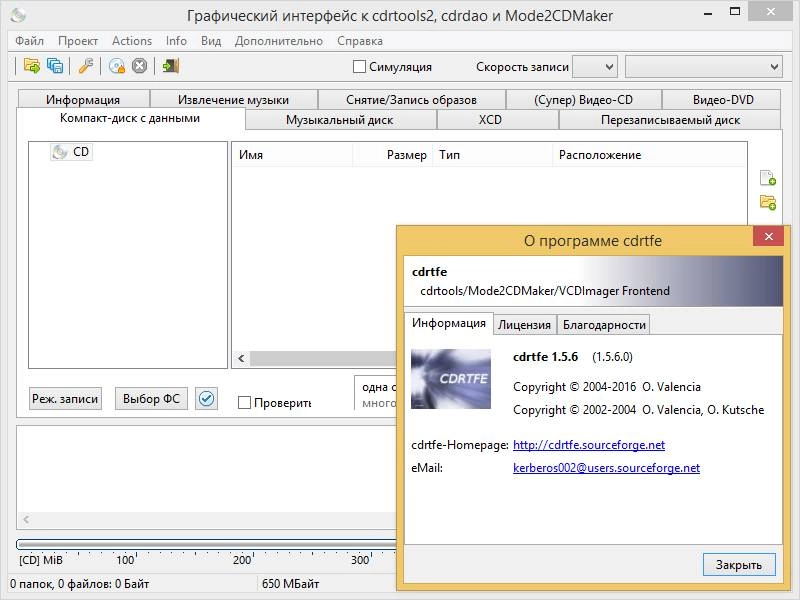Open the Проект menu
800x600 pixels.
click(78, 41)
